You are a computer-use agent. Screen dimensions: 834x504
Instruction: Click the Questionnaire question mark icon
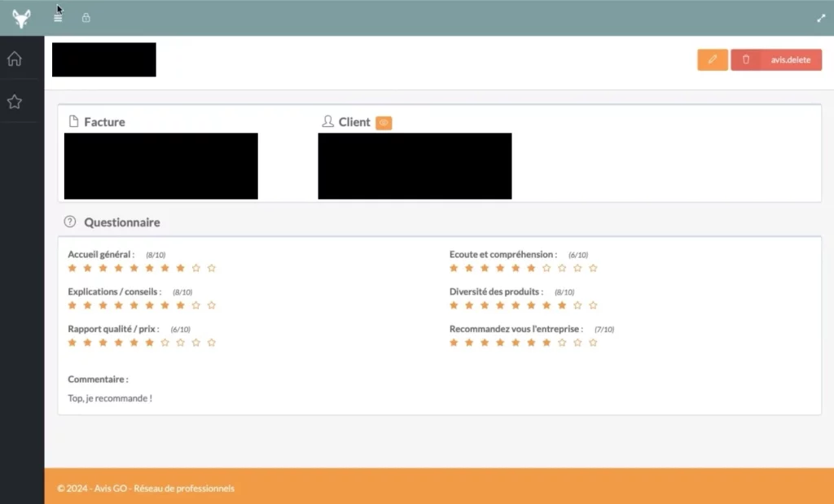pos(70,221)
